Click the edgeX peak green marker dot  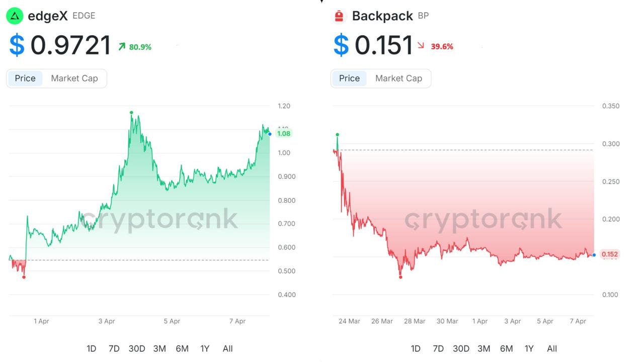coord(131,112)
